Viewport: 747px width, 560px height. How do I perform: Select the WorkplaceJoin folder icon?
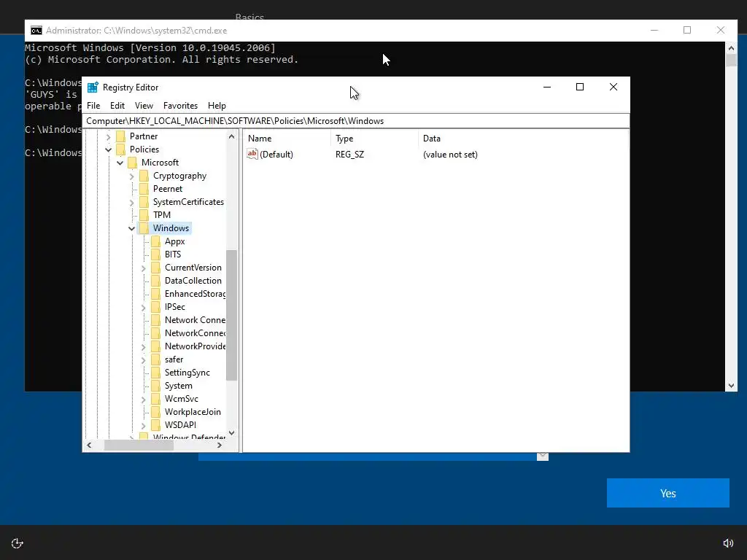(x=156, y=412)
